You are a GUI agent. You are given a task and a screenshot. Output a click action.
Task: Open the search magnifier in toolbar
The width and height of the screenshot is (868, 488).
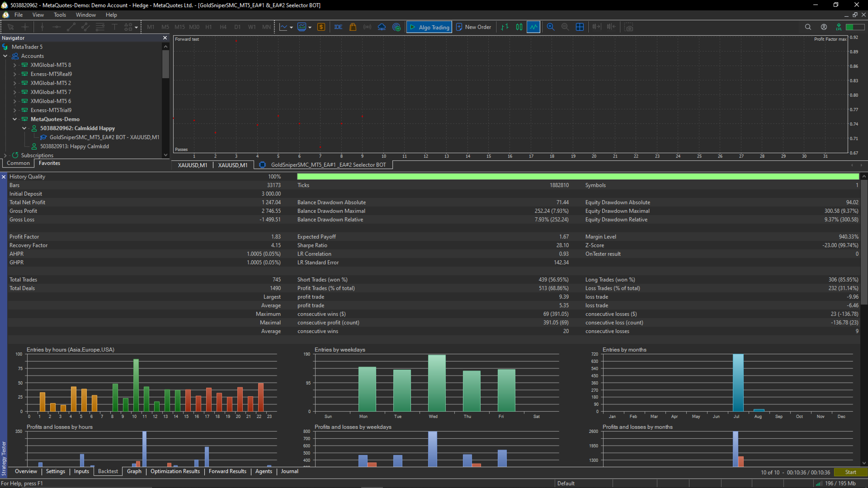(x=808, y=27)
